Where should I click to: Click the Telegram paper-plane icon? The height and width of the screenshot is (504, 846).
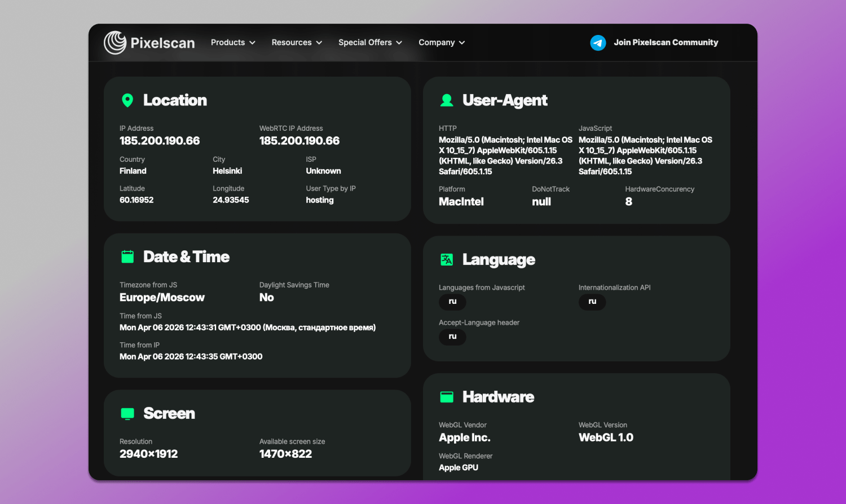pos(598,43)
